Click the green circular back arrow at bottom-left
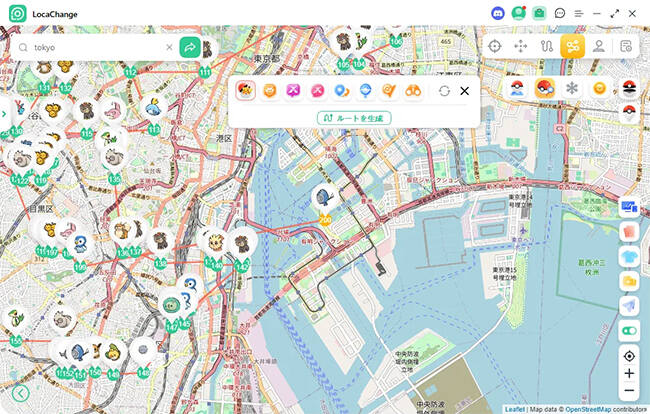Screen dimensions: 650x414 click(20, 393)
